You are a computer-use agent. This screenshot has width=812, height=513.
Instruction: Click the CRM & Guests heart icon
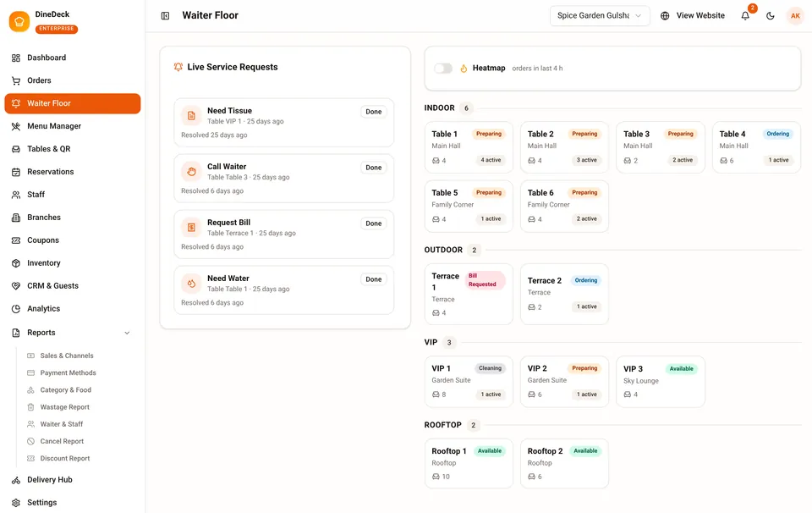(x=16, y=285)
